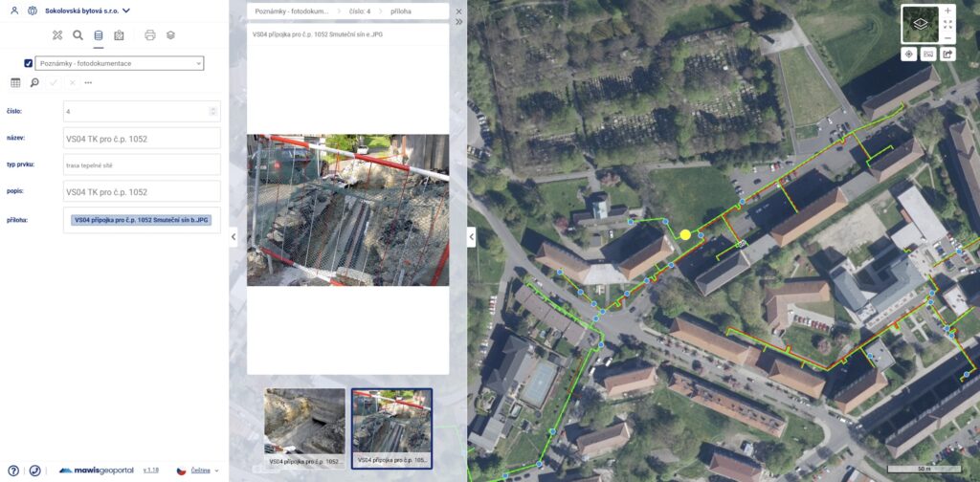Viewport: 980px width, 482px height.
Task: Open the Poznámky - fotodokumentace dropdown
Action: click(x=120, y=63)
